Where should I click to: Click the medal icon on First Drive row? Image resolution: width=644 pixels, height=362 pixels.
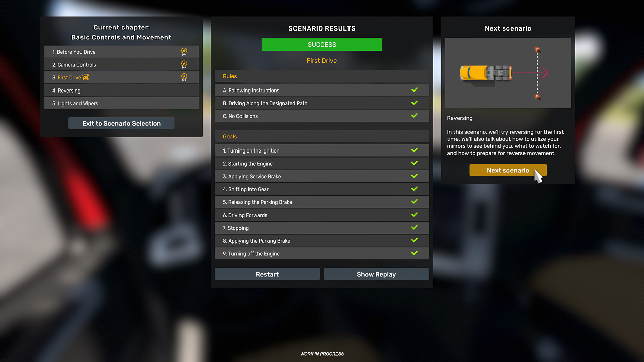[184, 77]
